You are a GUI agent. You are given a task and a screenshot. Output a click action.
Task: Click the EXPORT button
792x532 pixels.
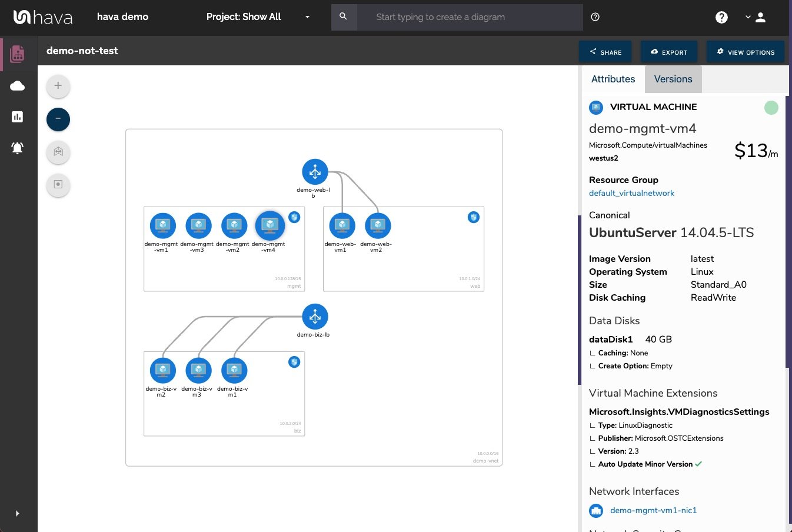[669, 52]
